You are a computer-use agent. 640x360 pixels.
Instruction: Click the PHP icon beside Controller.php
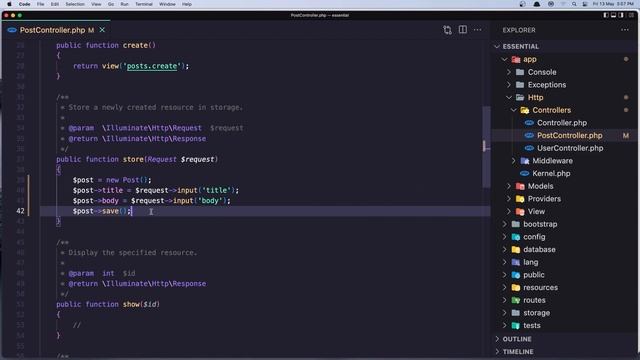tap(529, 122)
